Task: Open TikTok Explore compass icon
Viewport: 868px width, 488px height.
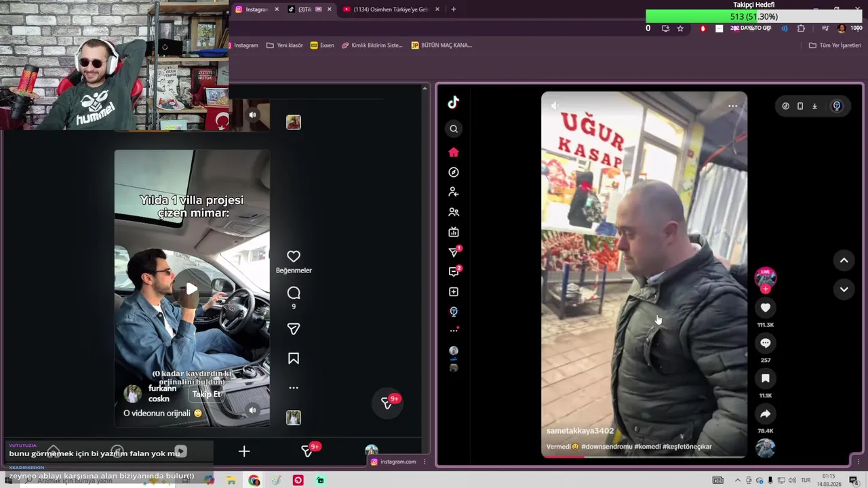Action: click(x=454, y=172)
